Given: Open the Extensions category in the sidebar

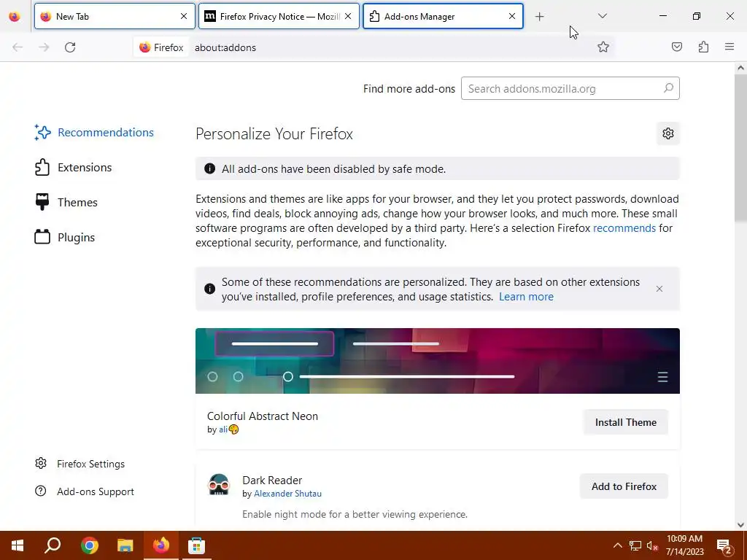Looking at the screenshot, I should [x=73, y=168].
